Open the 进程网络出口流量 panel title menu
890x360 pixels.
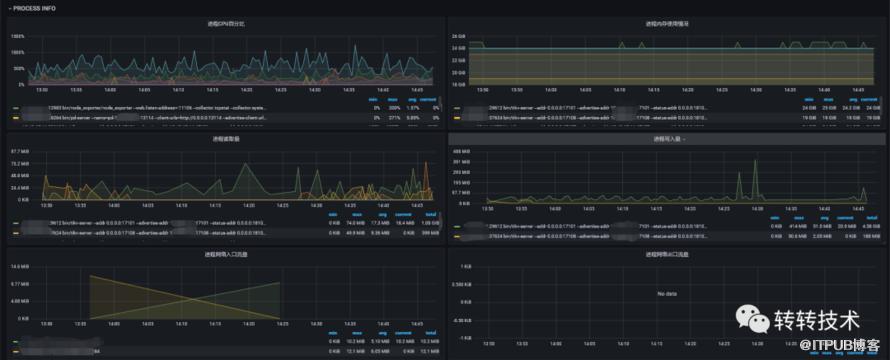coord(667,255)
